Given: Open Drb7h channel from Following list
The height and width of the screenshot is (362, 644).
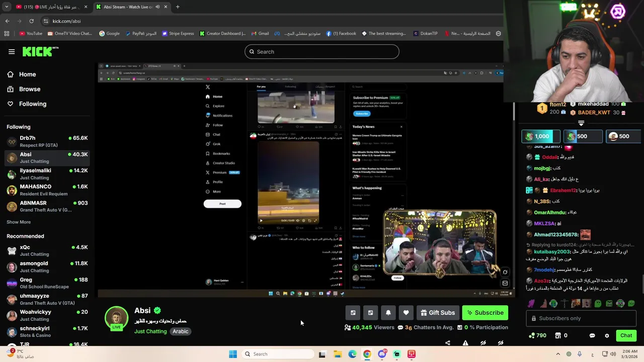Looking at the screenshot, I should pos(47,141).
